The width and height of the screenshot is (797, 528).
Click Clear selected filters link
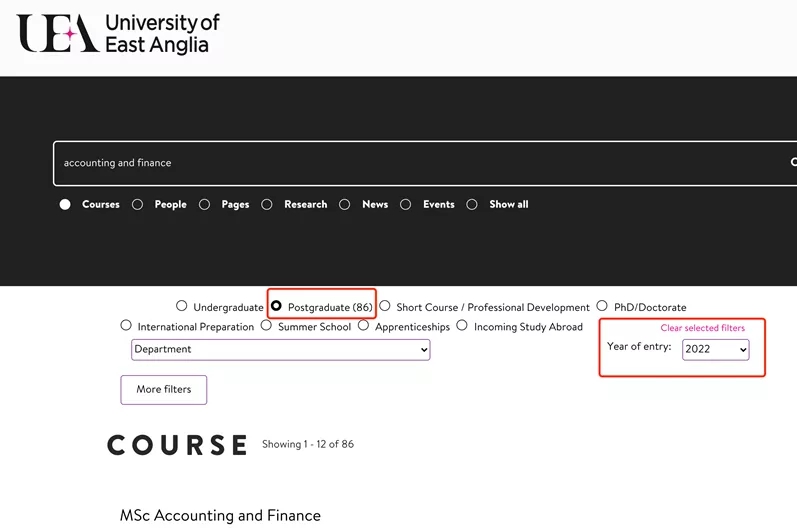click(x=702, y=328)
